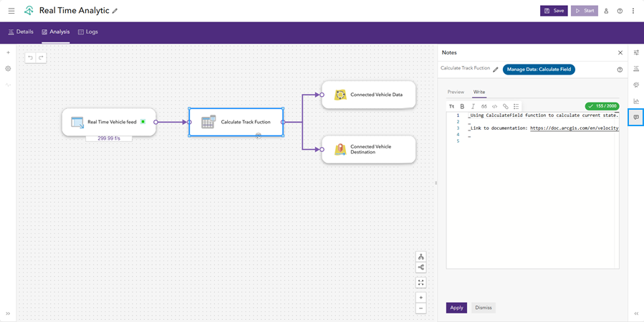Screen dimensions: 644x322
Task: Click the undo arrow on canvas
Action: (30, 58)
